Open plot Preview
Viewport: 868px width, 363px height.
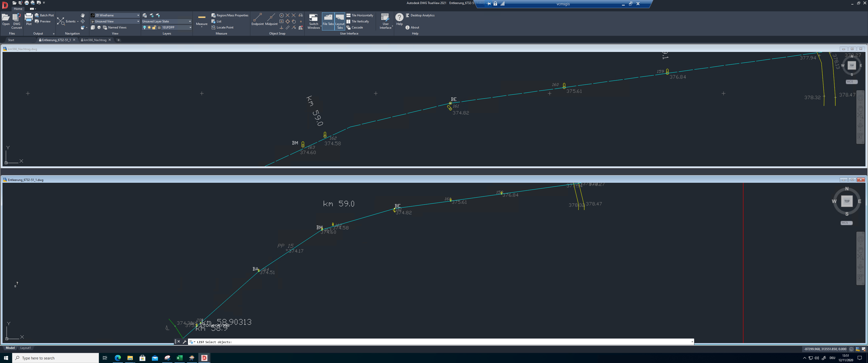pos(42,21)
